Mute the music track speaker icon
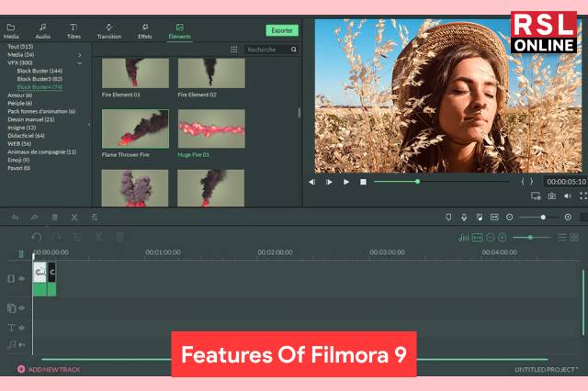 pyautogui.click(x=22, y=344)
